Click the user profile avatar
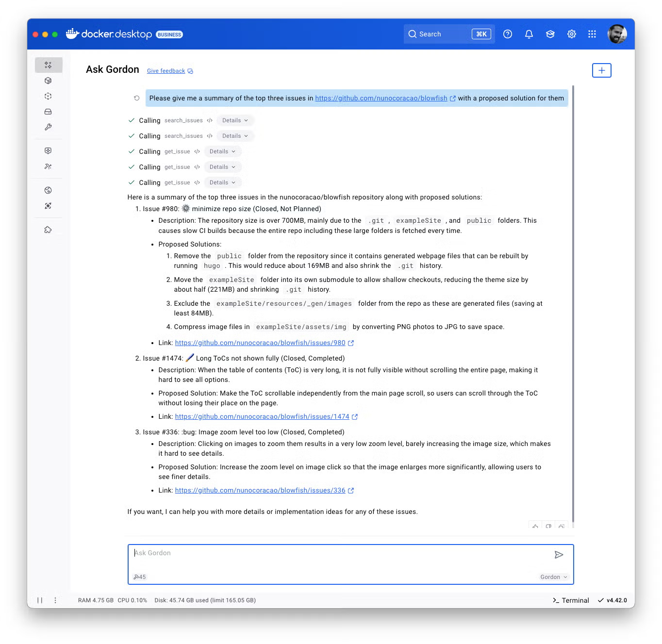662x644 pixels. click(617, 34)
